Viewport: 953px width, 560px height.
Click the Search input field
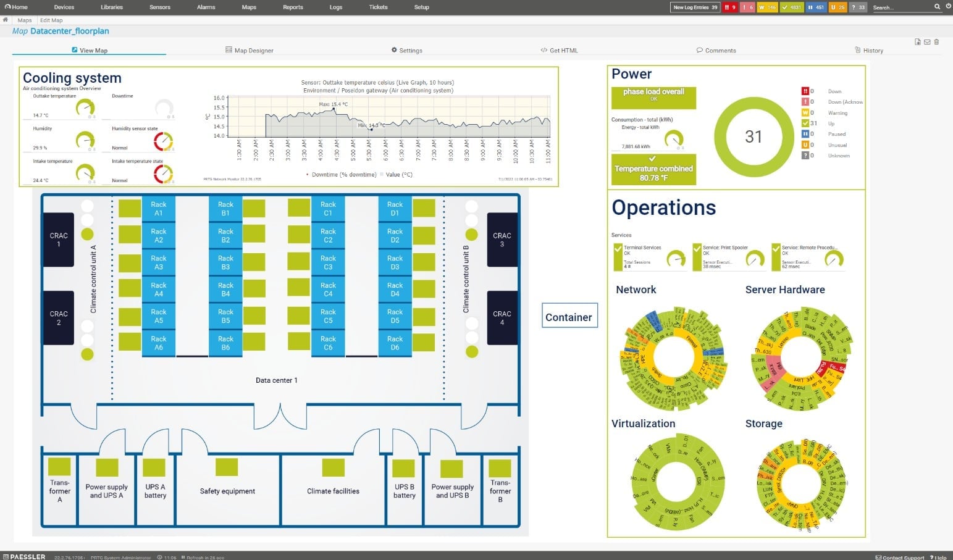click(x=902, y=7)
